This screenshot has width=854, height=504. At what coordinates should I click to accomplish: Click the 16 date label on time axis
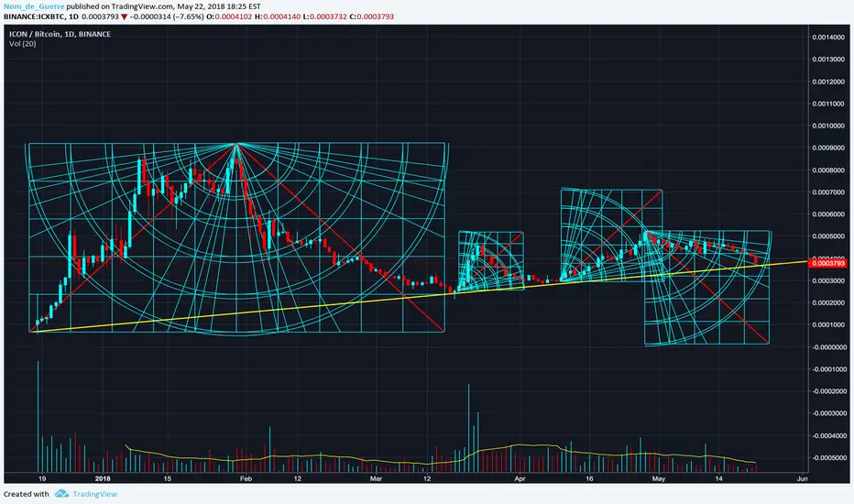[x=589, y=479]
